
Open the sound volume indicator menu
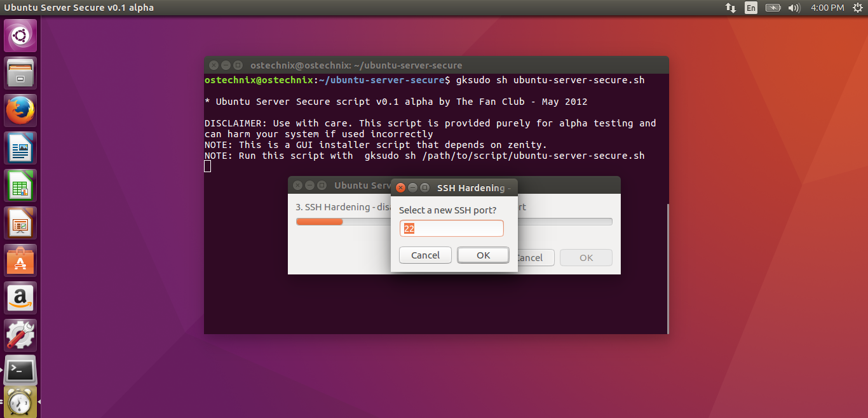(794, 8)
